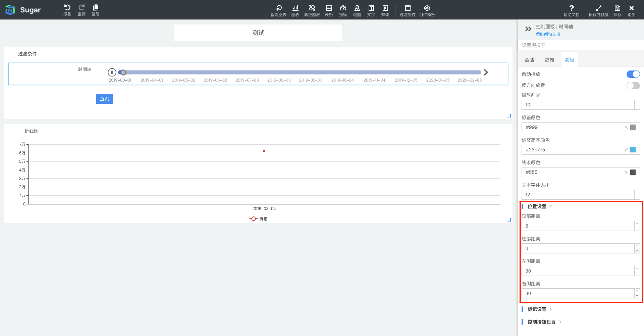Select the 地图 map tool icon

357,8
